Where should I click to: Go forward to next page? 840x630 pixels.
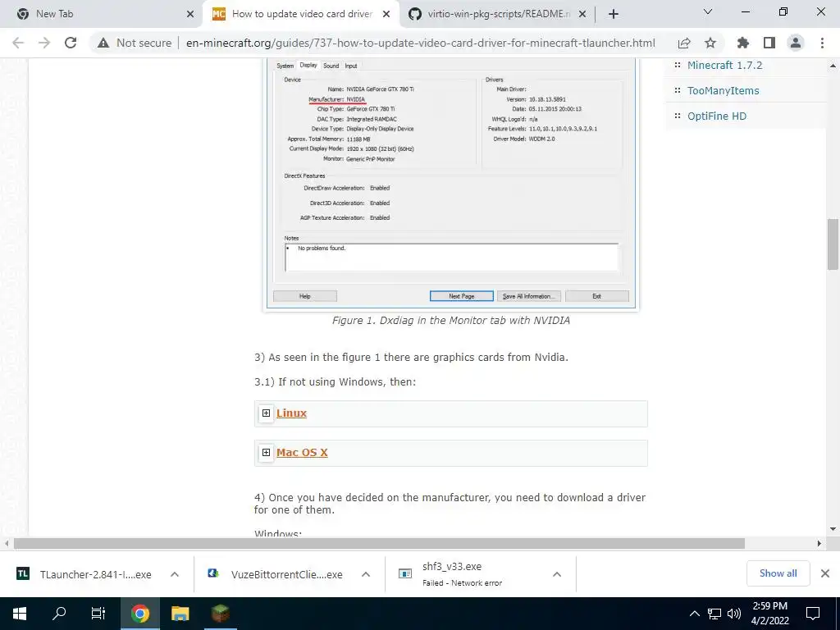[x=44, y=43]
